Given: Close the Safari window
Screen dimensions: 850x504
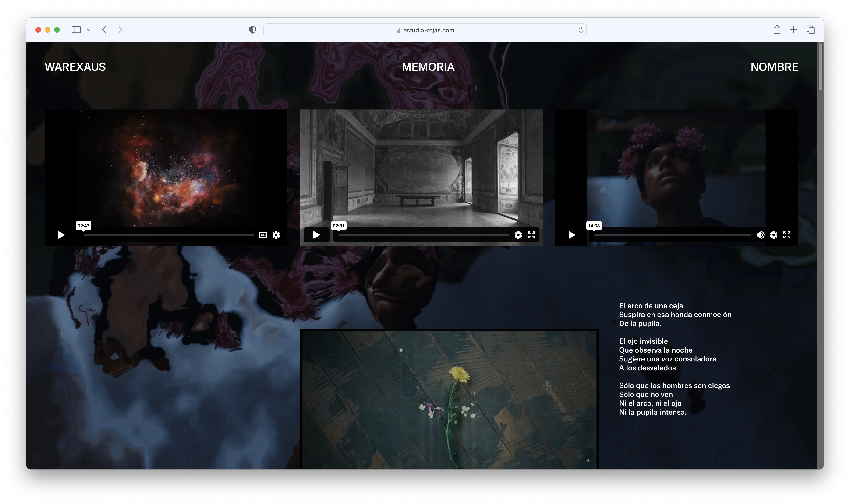Looking at the screenshot, I should point(38,30).
